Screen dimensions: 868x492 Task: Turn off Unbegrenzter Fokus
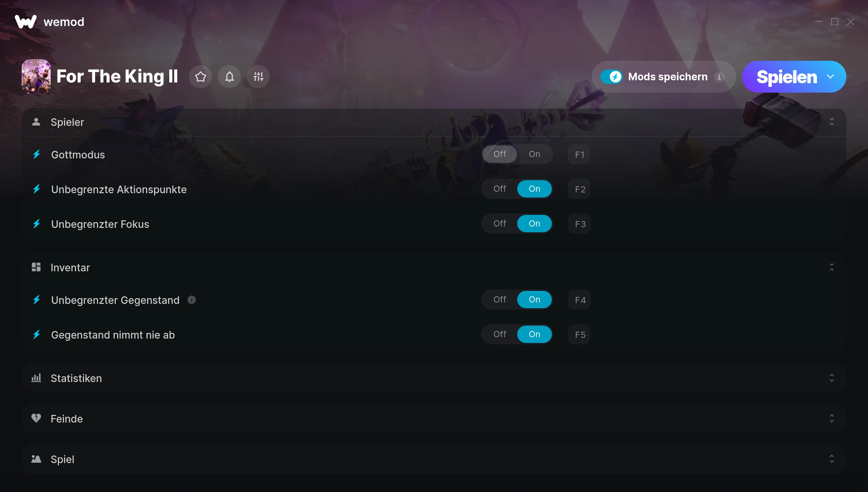point(500,224)
